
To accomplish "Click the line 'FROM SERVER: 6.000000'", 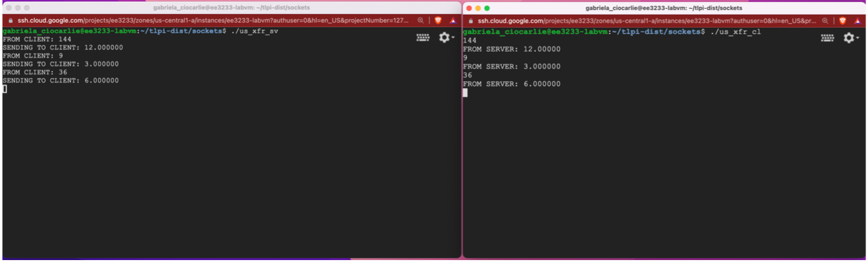I will tap(512, 84).
